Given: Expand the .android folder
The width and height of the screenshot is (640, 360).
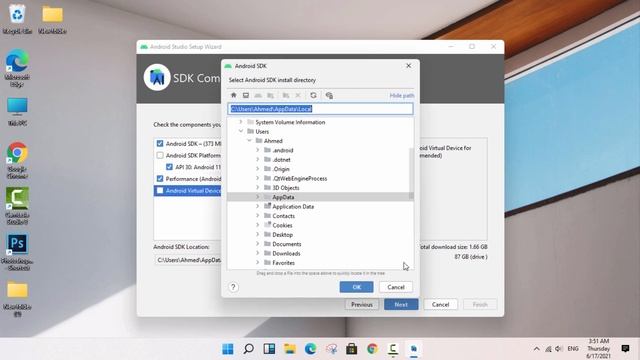Looking at the screenshot, I should click(258, 150).
